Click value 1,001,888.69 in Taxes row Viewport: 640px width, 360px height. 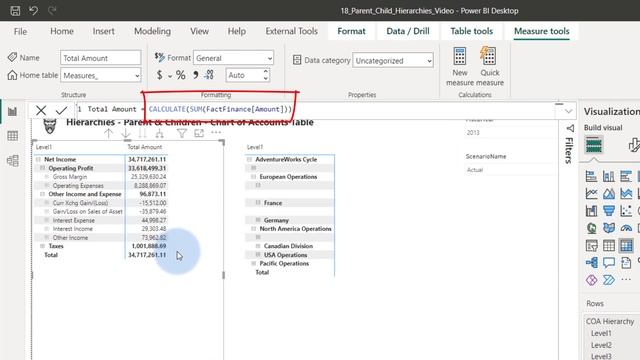click(x=149, y=246)
